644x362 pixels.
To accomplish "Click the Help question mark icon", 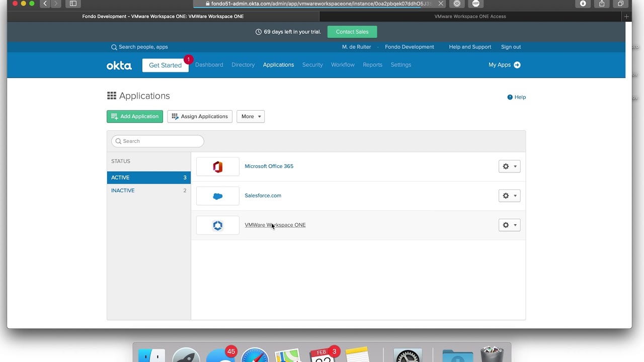I will [510, 97].
